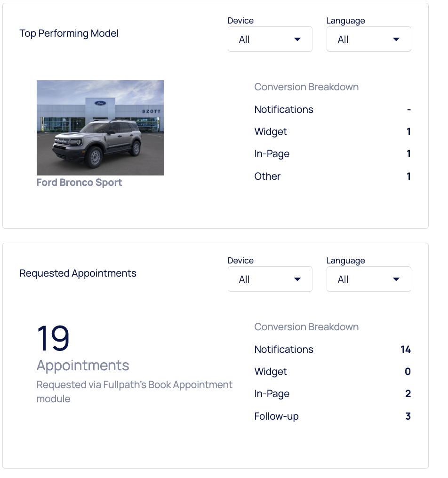Screen dimensions: 448x478
Task: Select the Top Performing Model heading
Action: (69, 33)
